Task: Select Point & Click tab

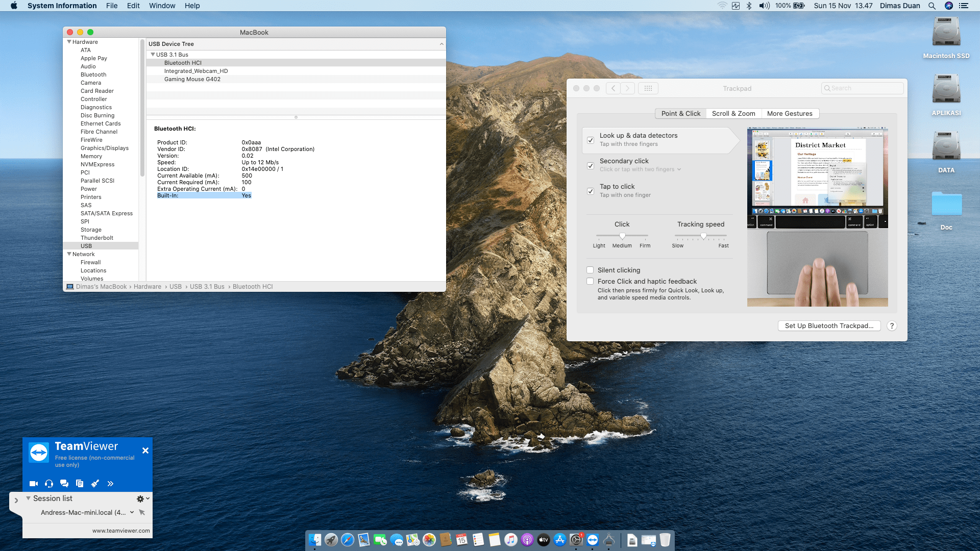Action: pos(681,114)
